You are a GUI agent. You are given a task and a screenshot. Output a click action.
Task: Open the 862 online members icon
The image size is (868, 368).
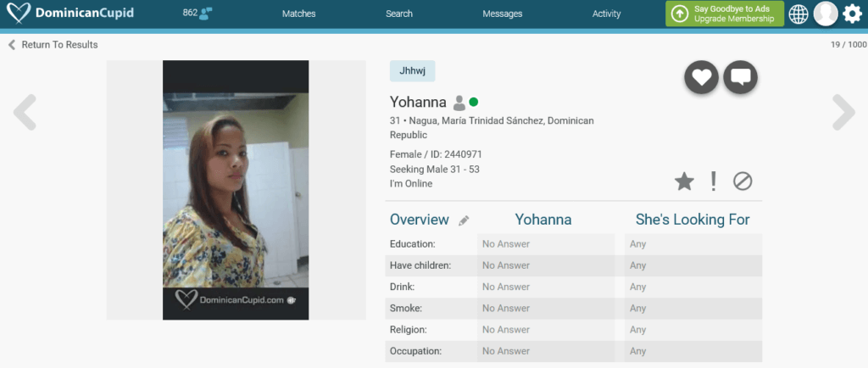tap(206, 14)
